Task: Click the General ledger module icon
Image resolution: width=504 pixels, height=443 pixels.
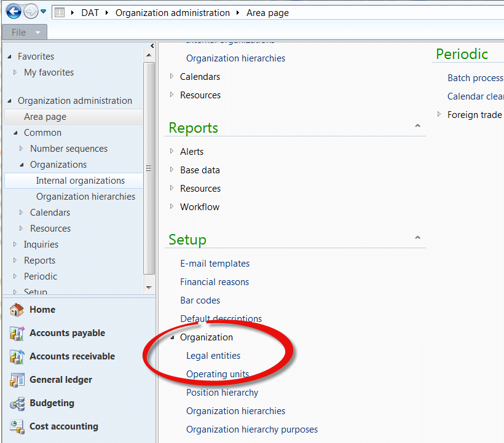Action: pyautogui.click(x=17, y=380)
